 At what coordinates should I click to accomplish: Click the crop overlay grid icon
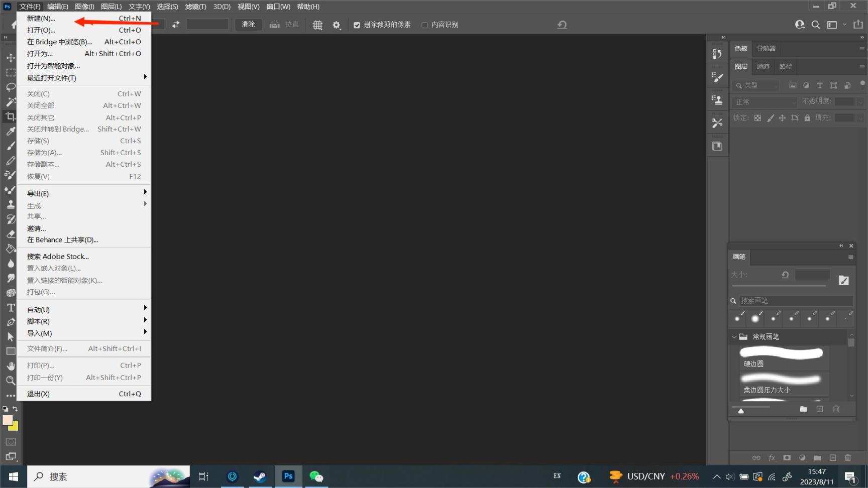[317, 25]
